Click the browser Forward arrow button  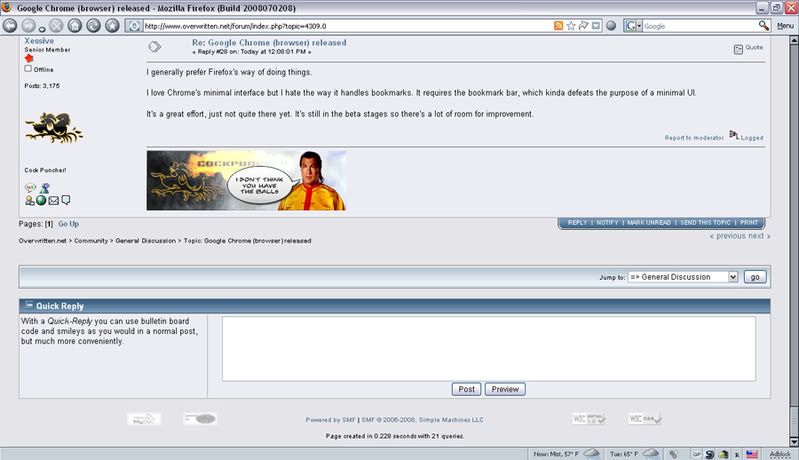(x=29, y=25)
